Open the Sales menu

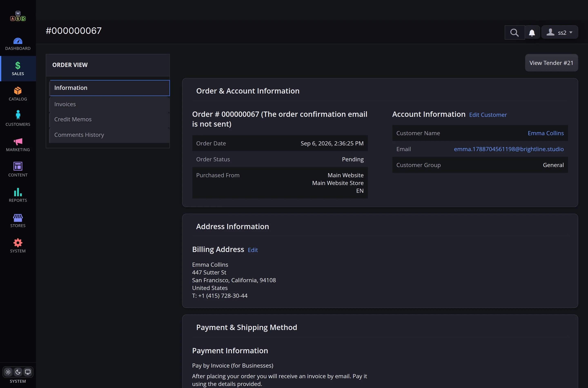[18, 69]
